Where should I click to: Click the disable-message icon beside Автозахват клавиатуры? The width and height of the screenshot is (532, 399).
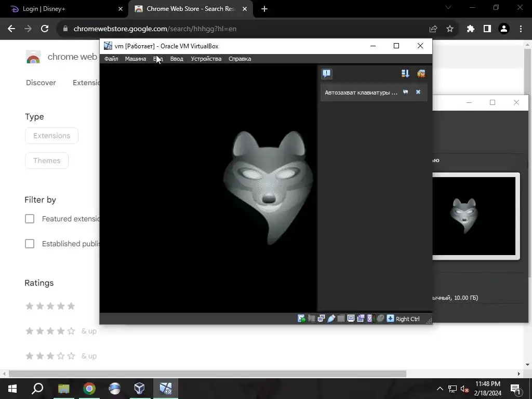point(405,92)
